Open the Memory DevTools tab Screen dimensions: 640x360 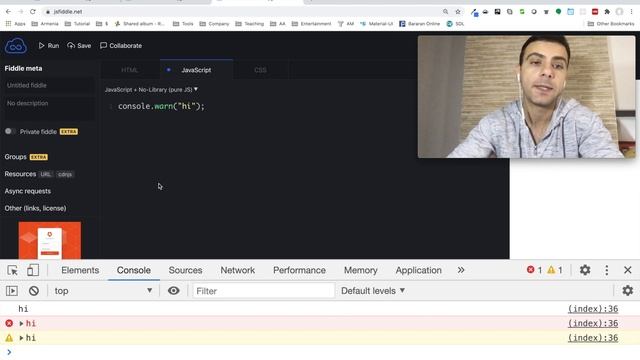click(360, 270)
